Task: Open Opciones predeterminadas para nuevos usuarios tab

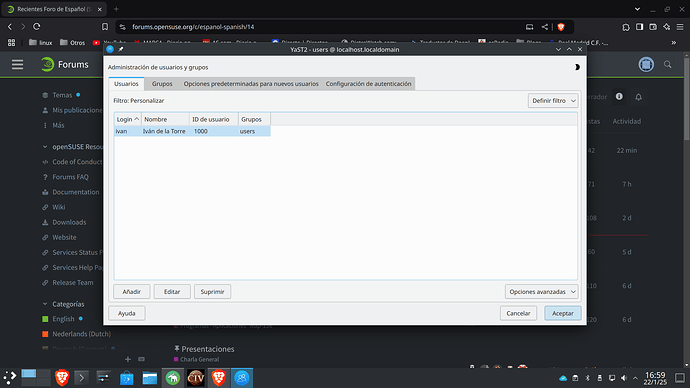Action: 251,84
